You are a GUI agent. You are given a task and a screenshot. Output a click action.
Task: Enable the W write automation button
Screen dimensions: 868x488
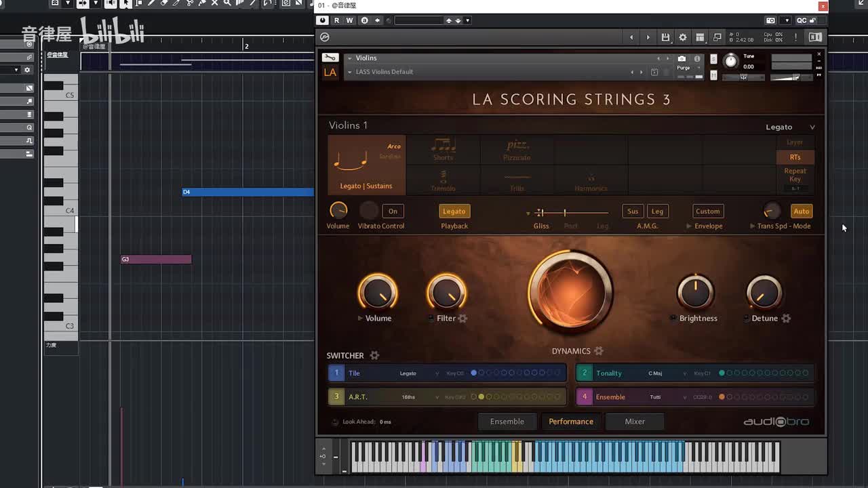click(x=350, y=20)
